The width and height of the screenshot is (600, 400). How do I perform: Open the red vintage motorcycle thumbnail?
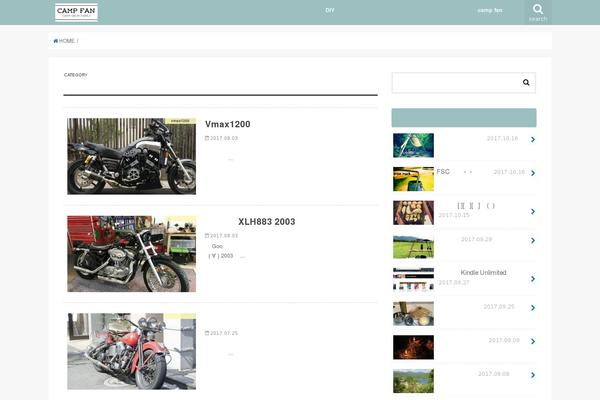132,351
